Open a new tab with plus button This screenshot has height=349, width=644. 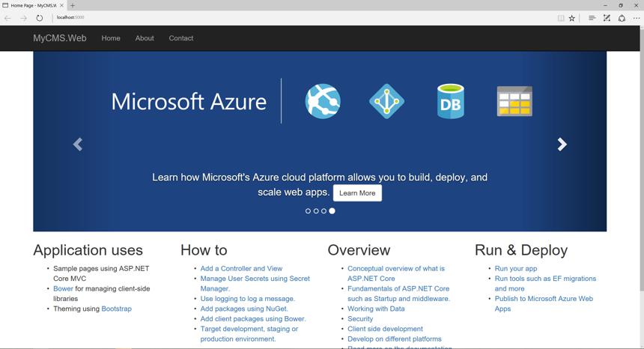(73, 5)
